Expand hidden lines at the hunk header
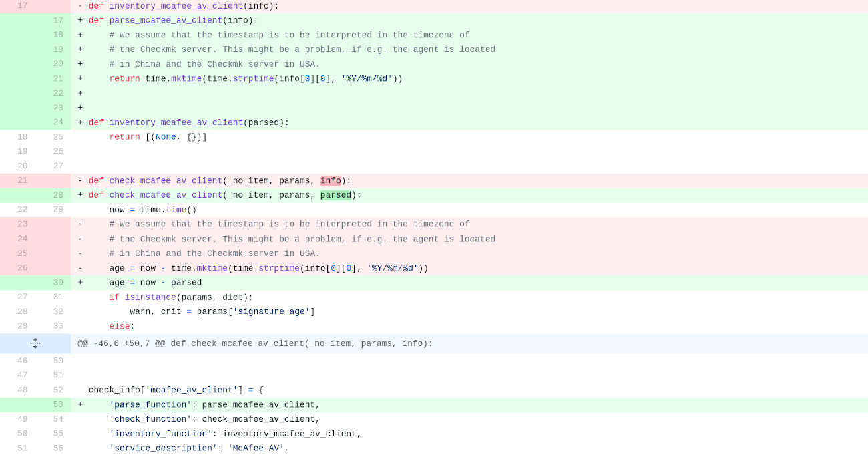The height and width of the screenshot is (455, 868). point(35,343)
